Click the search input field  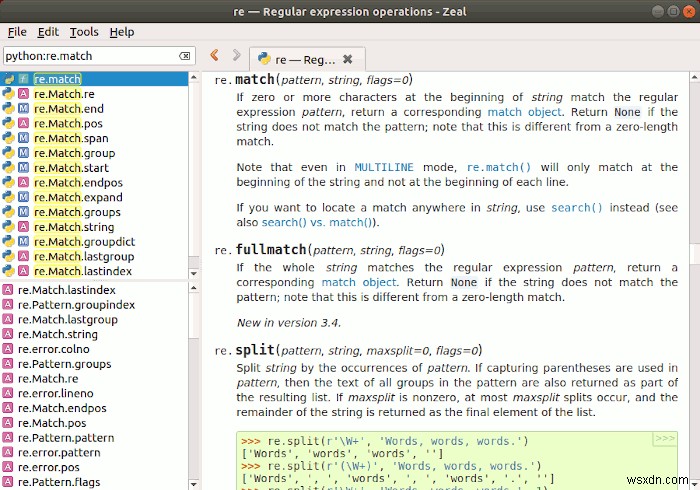pos(90,57)
